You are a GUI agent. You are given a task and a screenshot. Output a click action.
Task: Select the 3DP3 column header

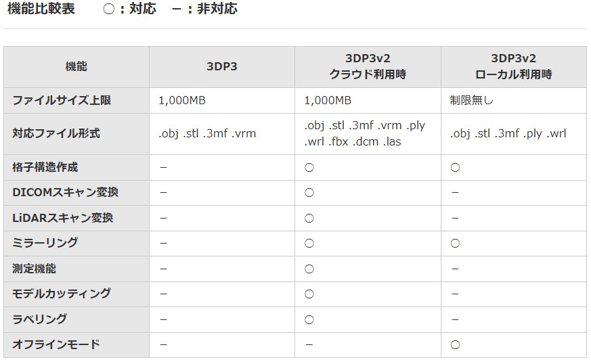[221, 66]
